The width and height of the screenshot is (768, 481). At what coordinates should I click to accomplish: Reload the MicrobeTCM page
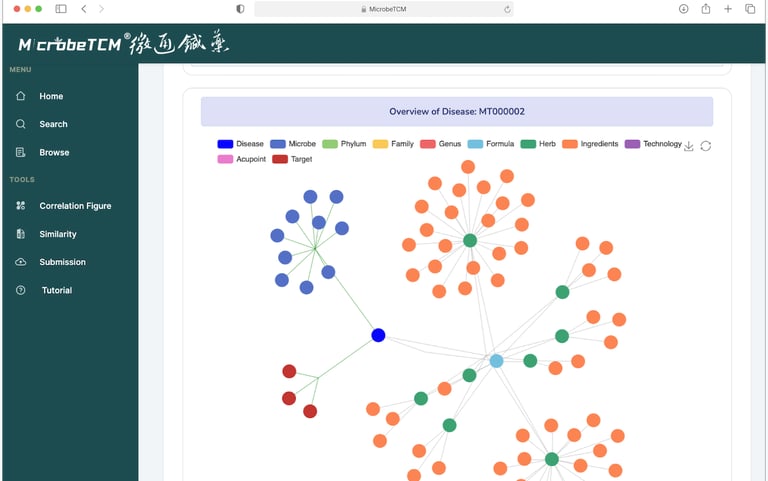[507, 9]
